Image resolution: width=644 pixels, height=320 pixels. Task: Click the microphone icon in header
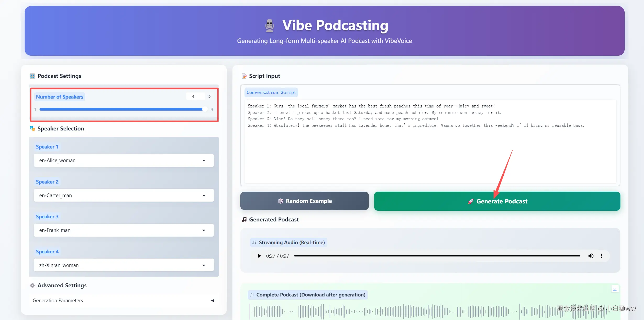click(x=269, y=26)
